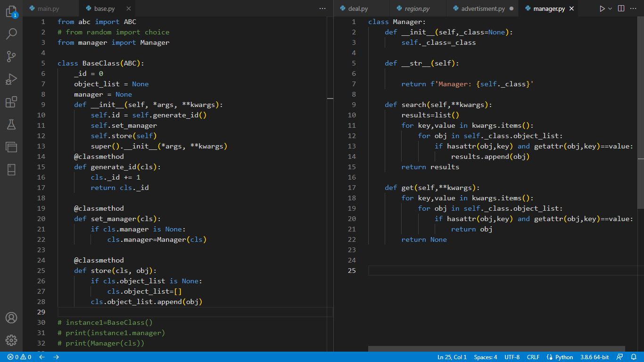Click 'return f'Manager: {self._class}'' line
Screen dimensions: 644x362
468,84
